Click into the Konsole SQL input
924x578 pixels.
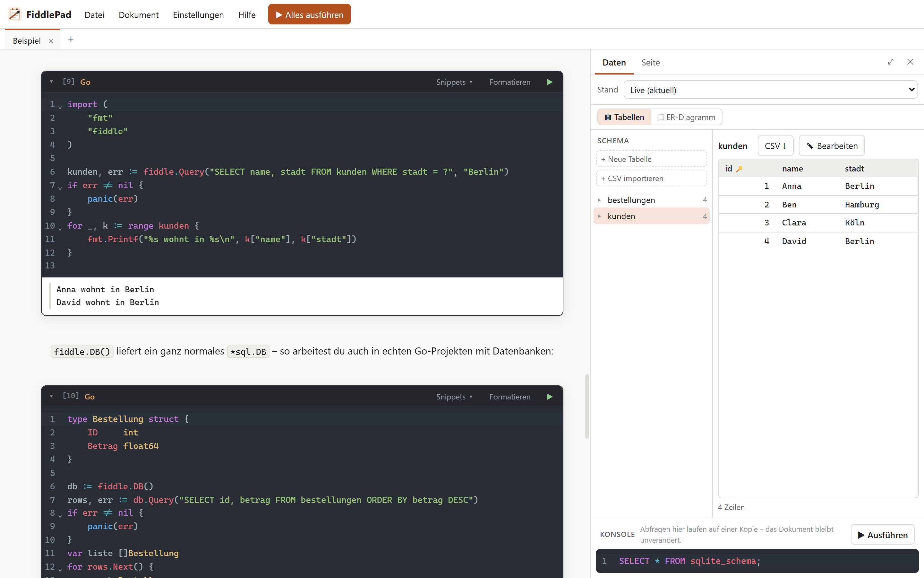click(x=757, y=561)
